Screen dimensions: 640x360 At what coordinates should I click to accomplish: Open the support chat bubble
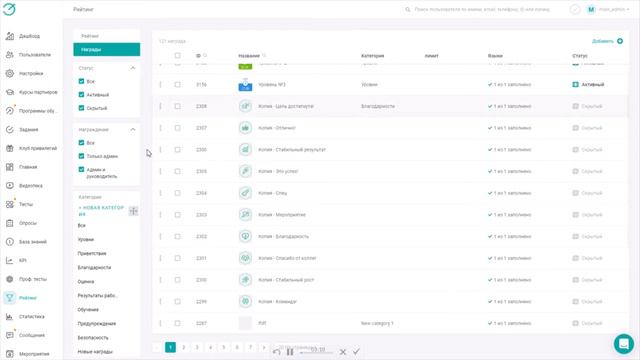624,344
